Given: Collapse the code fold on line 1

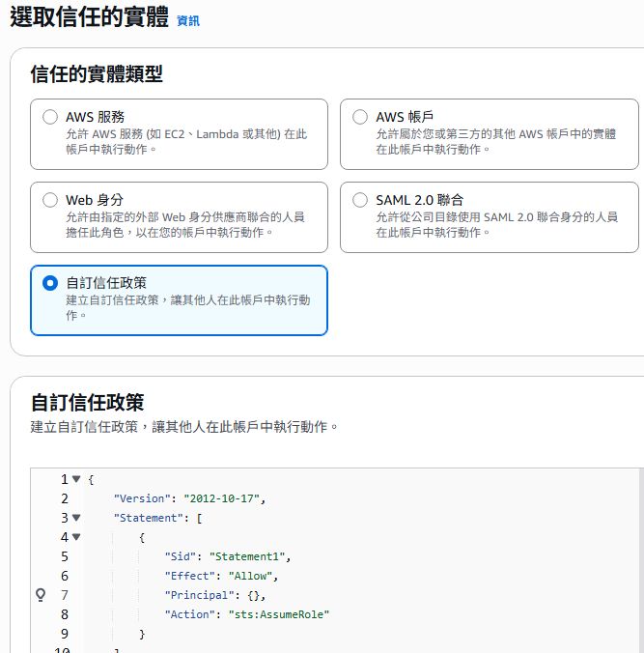Looking at the screenshot, I should (76, 479).
